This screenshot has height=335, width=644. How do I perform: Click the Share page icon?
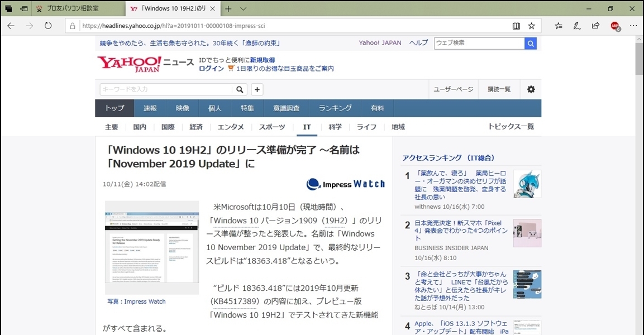pyautogui.click(x=595, y=26)
